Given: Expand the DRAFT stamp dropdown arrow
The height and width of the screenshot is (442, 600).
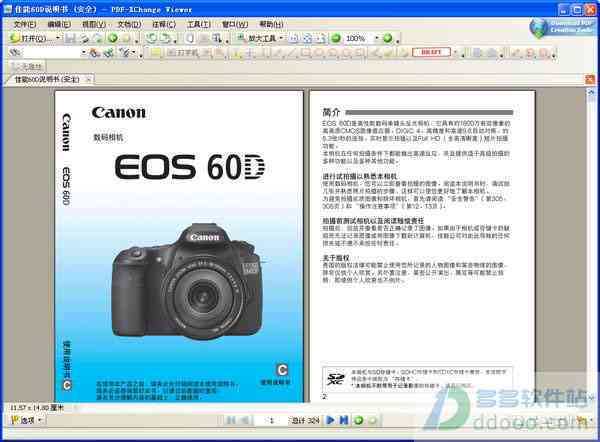Looking at the screenshot, I should (x=455, y=52).
